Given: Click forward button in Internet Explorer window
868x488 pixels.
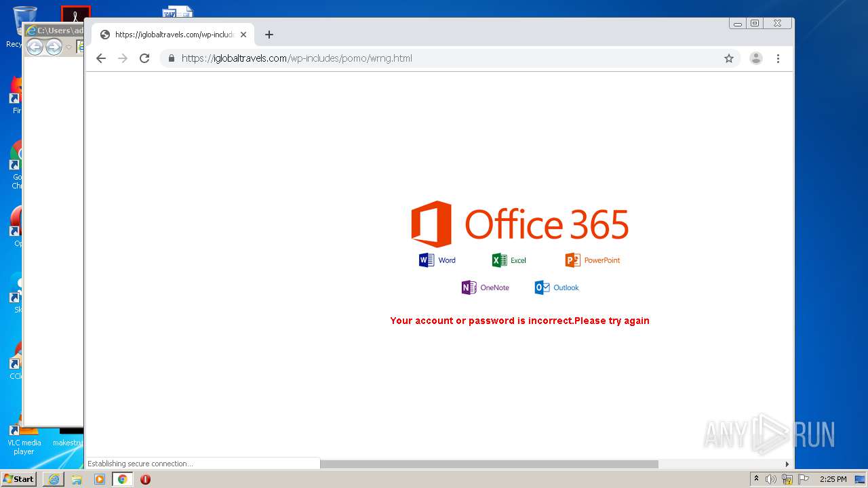Looking at the screenshot, I should 54,47.
